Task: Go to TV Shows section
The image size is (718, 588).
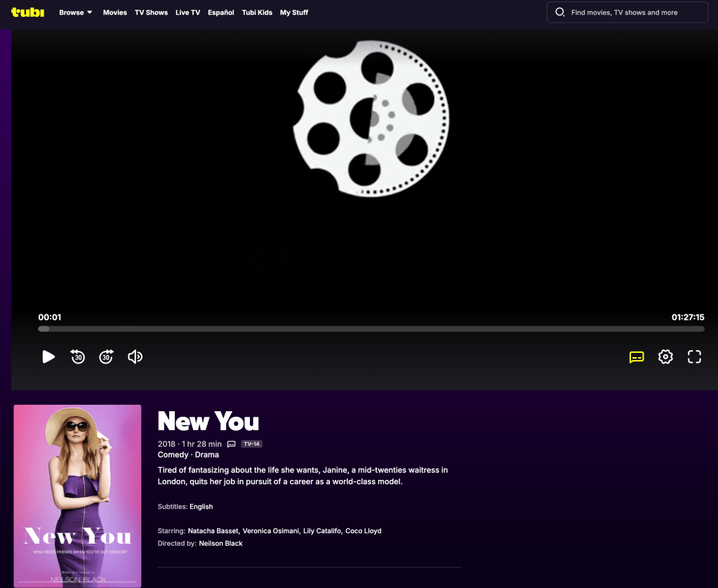Action: pos(151,13)
